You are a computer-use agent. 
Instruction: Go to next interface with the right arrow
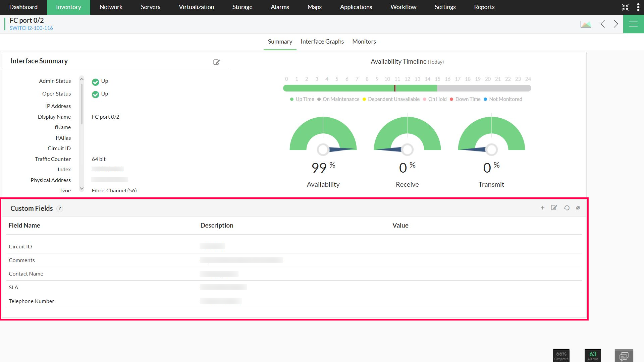pyautogui.click(x=615, y=24)
